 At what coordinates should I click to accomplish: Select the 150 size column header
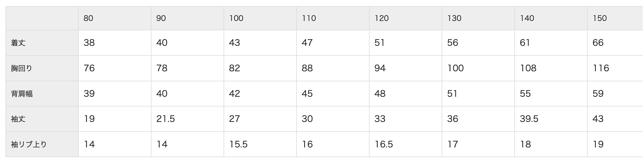click(x=616, y=18)
